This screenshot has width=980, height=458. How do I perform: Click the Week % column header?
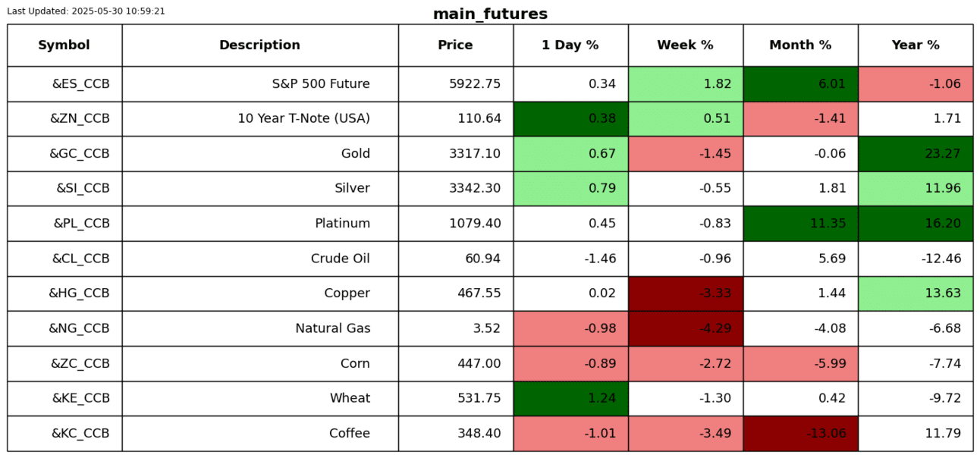click(x=685, y=45)
